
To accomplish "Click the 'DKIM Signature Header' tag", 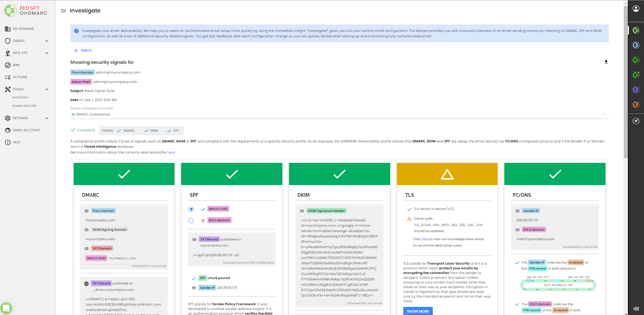I will (326, 211).
